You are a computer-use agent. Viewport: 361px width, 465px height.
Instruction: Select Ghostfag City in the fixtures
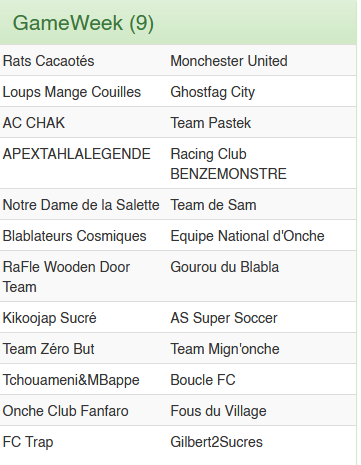tap(212, 92)
